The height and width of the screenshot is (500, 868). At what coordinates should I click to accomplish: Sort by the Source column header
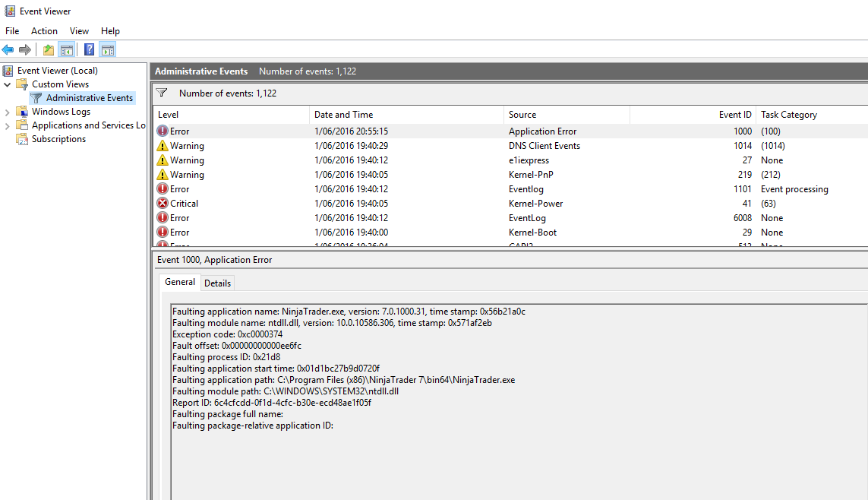click(x=567, y=115)
